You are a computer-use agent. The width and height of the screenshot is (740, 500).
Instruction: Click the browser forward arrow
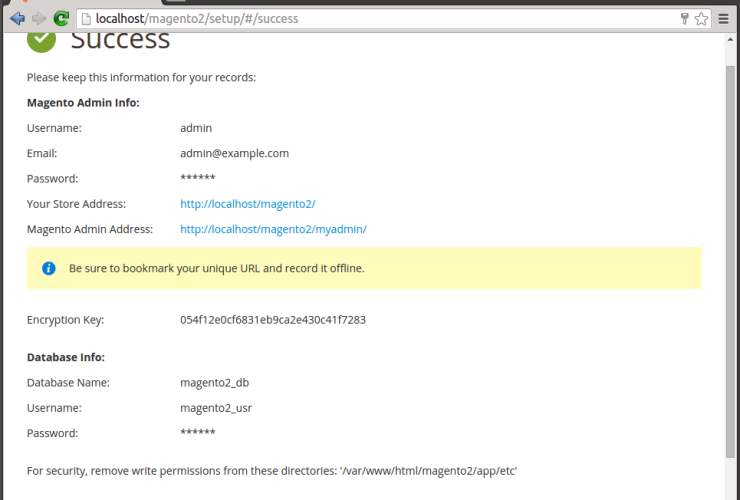coord(39,18)
